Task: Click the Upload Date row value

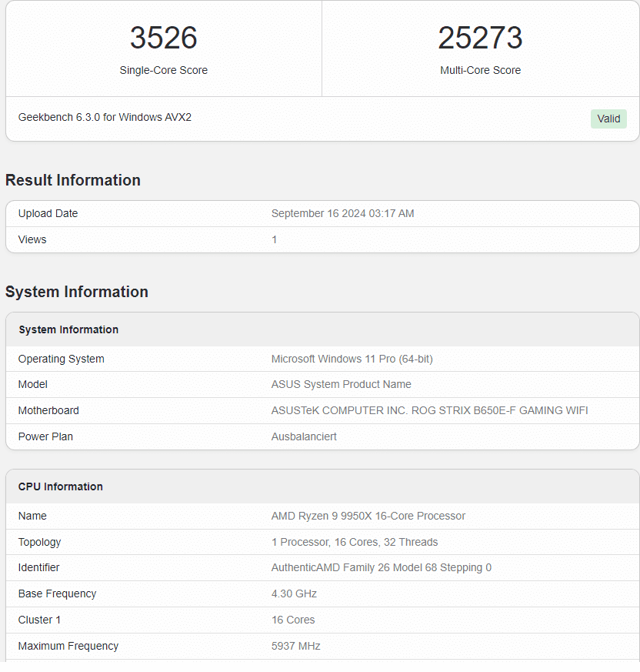Action: [x=342, y=213]
